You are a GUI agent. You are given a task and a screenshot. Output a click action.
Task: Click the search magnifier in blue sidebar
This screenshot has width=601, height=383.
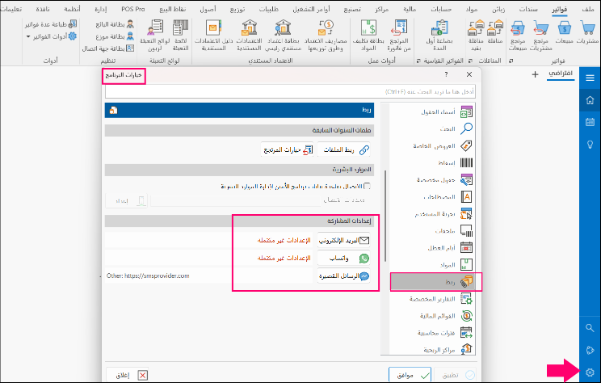(x=590, y=328)
